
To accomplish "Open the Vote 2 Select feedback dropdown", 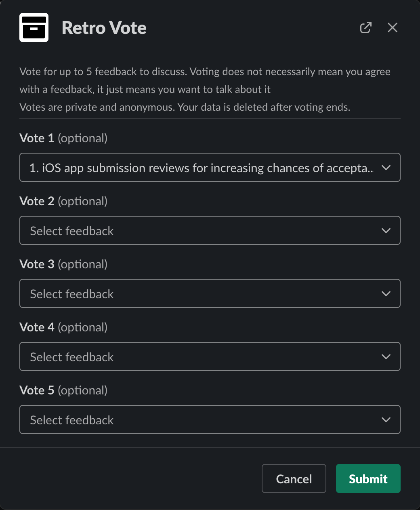I will pos(201,230).
